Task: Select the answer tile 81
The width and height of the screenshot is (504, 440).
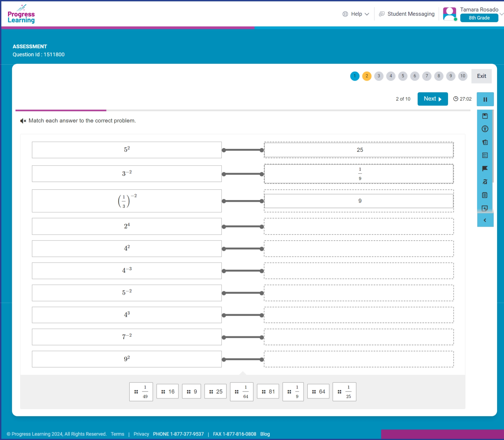Action: 268,391
